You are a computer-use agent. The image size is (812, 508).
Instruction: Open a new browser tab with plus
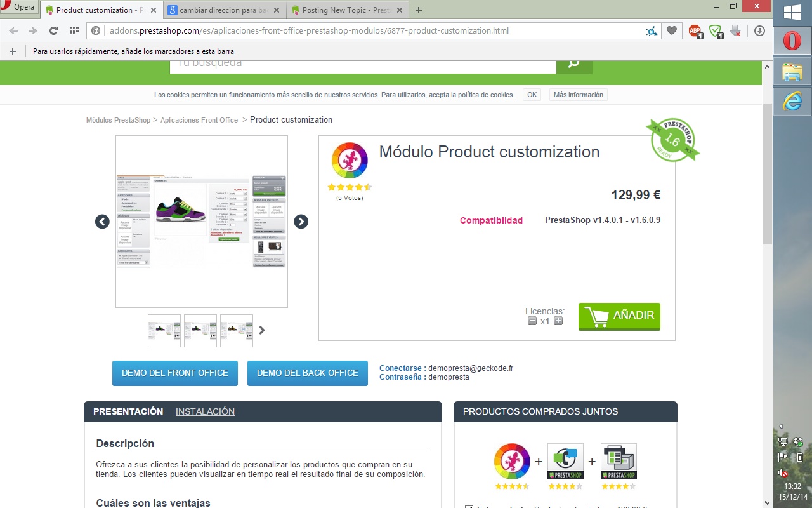click(418, 10)
